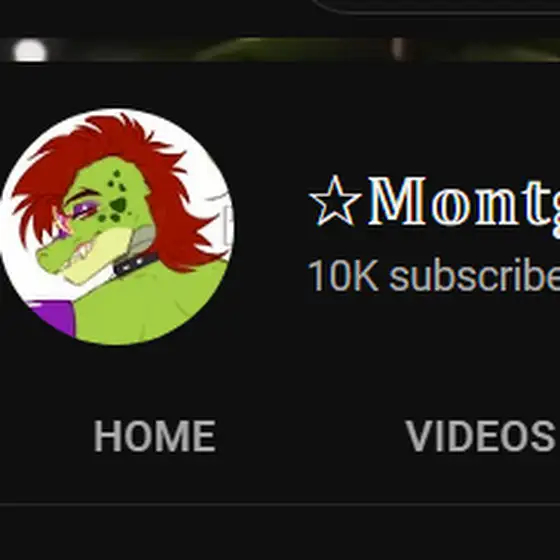Click the avatar's purple eye
The width and height of the screenshot is (560, 560).
click(x=84, y=211)
